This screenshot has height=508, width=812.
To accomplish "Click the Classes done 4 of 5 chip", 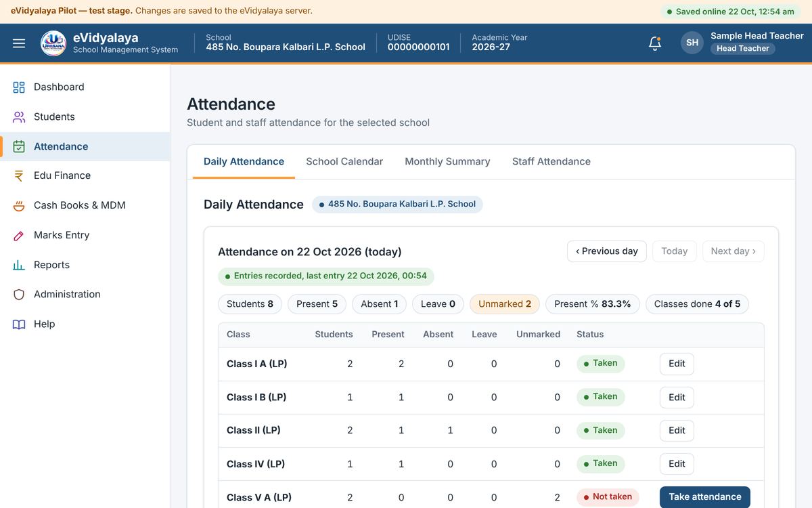I will 697,304.
